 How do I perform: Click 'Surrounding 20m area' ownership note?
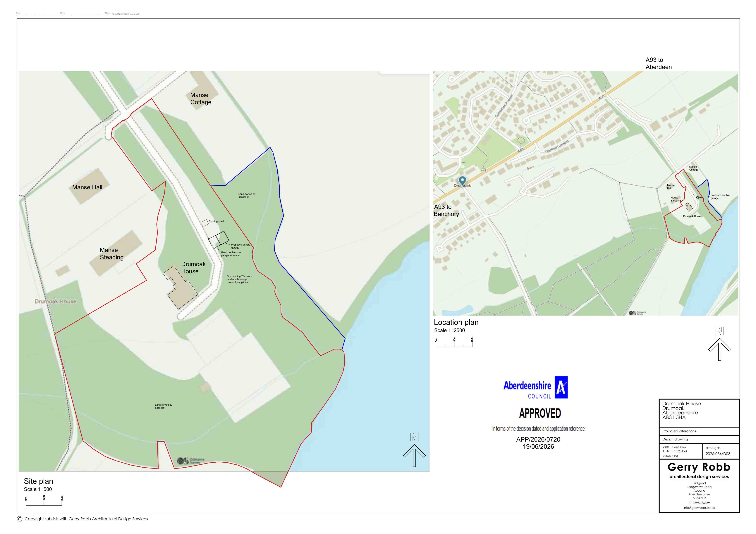coord(239,279)
